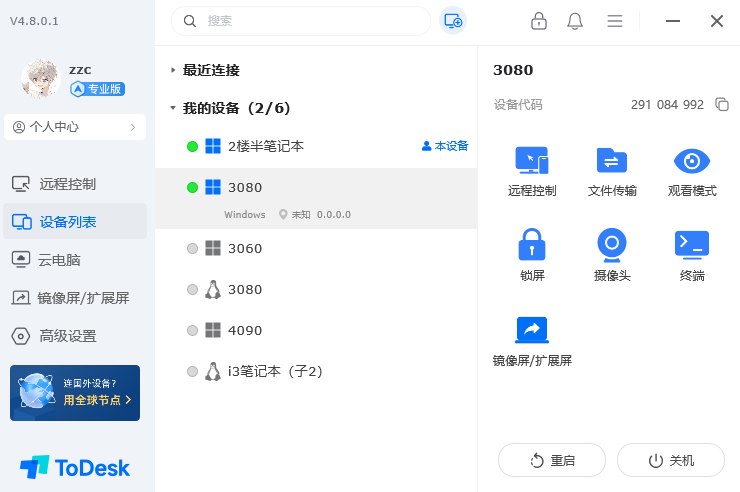Select the 3060 device

point(316,249)
